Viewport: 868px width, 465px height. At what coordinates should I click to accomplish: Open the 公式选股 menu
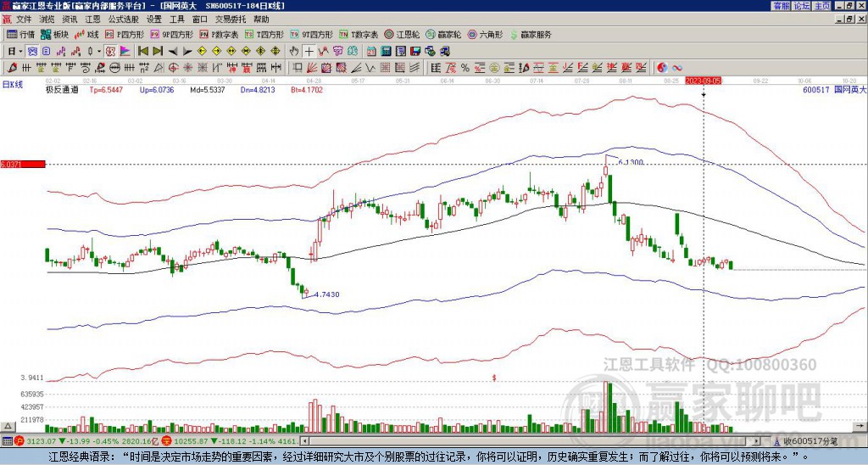pyautogui.click(x=123, y=20)
